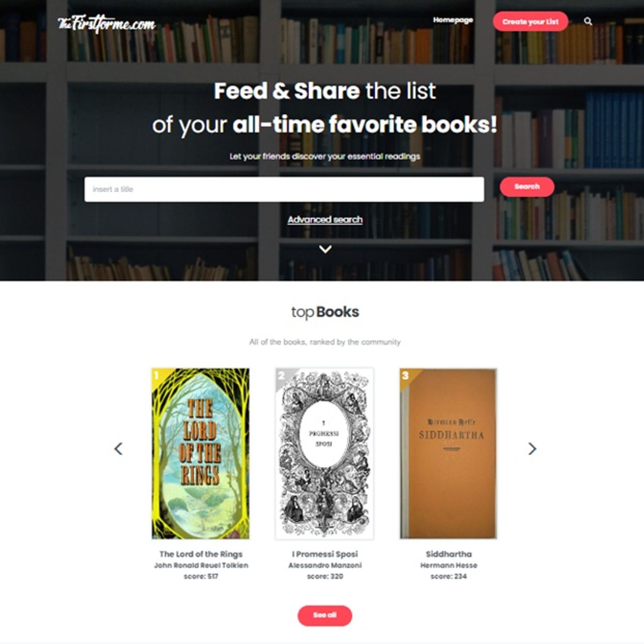Click the down chevron below Advanced search
The height and width of the screenshot is (644, 644).
325,249
